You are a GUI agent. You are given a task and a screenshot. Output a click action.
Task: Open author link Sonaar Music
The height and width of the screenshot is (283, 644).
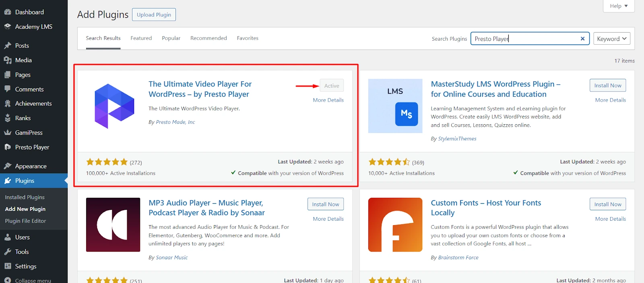click(172, 258)
